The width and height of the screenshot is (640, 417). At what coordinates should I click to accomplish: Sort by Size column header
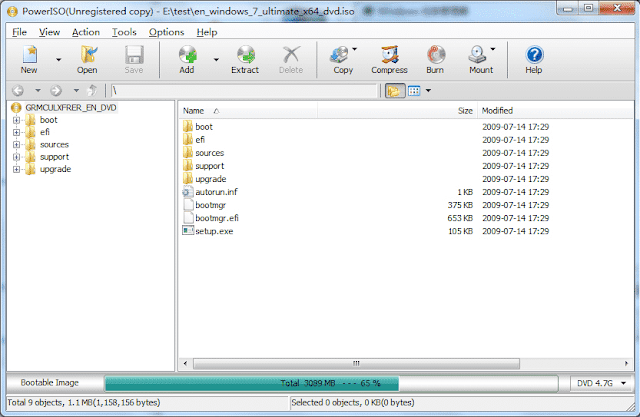tap(397, 111)
